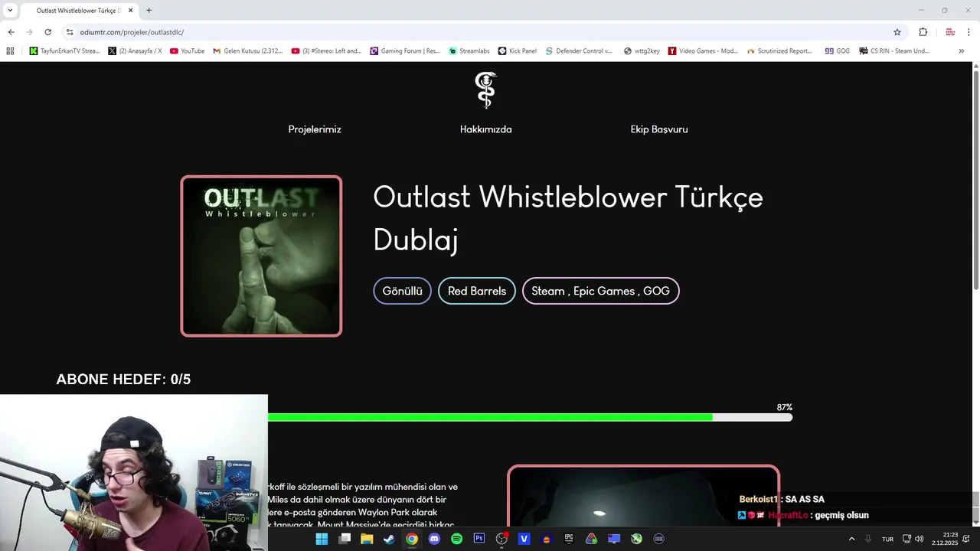Open Photoshop from the taskbar
The width and height of the screenshot is (980, 551).
click(479, 539)
